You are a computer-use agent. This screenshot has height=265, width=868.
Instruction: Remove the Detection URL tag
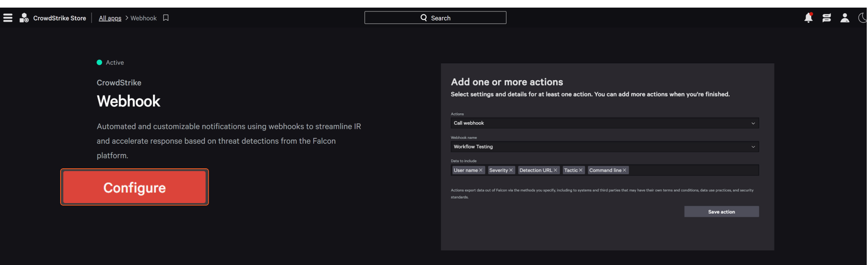click(556, 170)
